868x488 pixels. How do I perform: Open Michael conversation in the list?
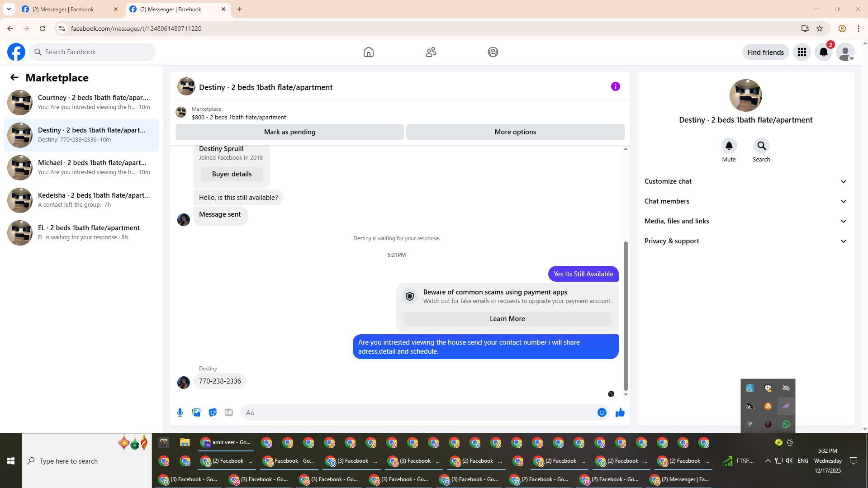tap(81, 167)
